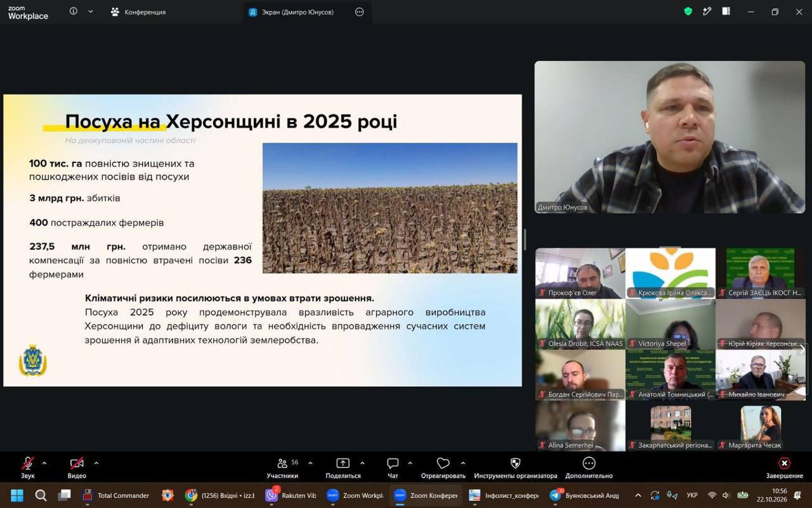Open the Участники participants panel
The image size is (812, 508).
tap(282, 467)
